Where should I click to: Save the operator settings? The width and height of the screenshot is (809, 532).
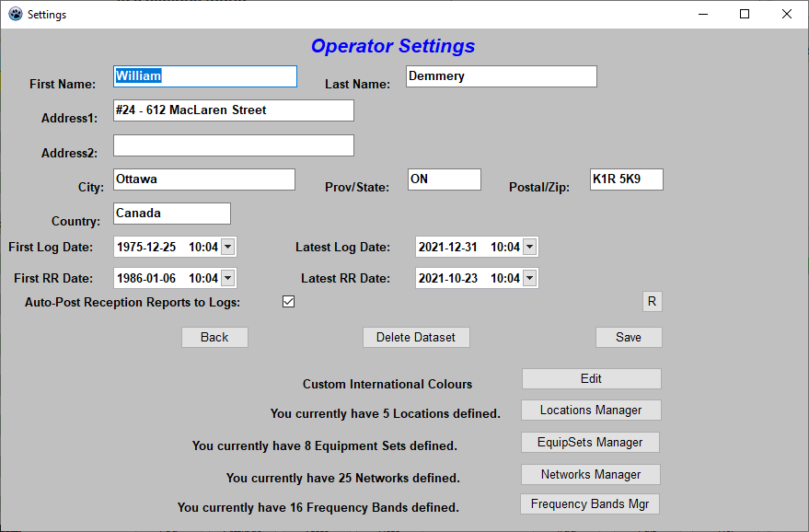[629, 338]
